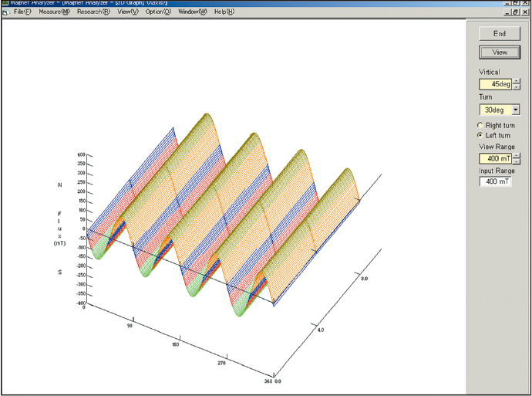Open the Option menu

click(x=158, y=12)
